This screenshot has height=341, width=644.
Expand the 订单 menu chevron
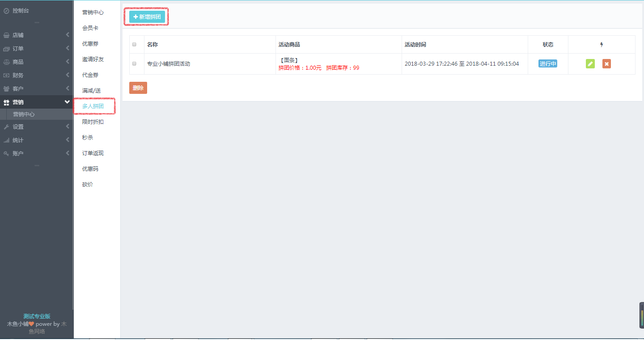(68, 48)
